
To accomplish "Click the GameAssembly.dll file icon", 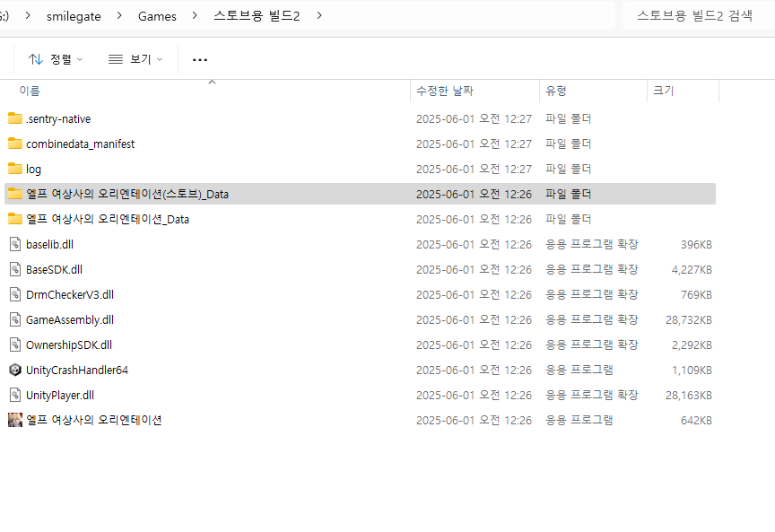I will point(15,320).
